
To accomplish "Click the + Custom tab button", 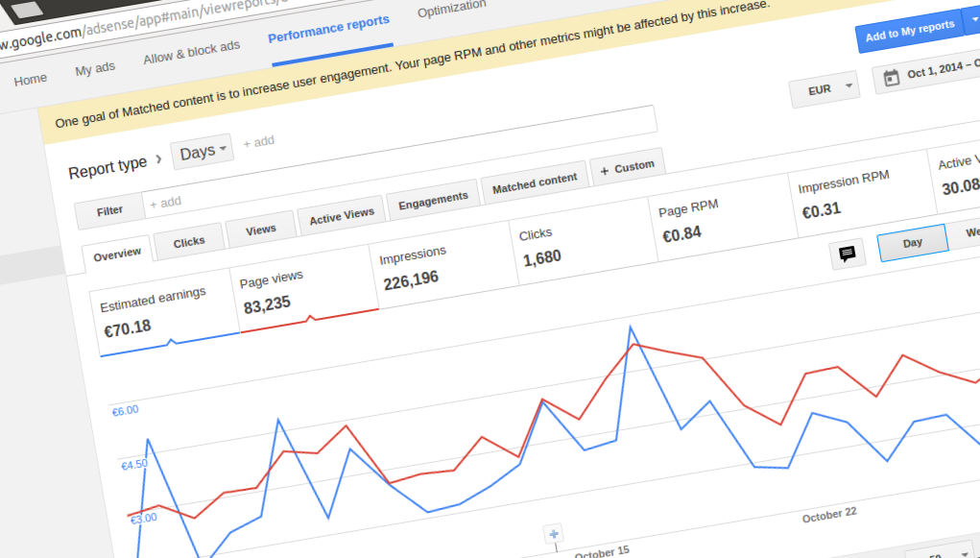I will pyautogui.click(x=627, y=168).
